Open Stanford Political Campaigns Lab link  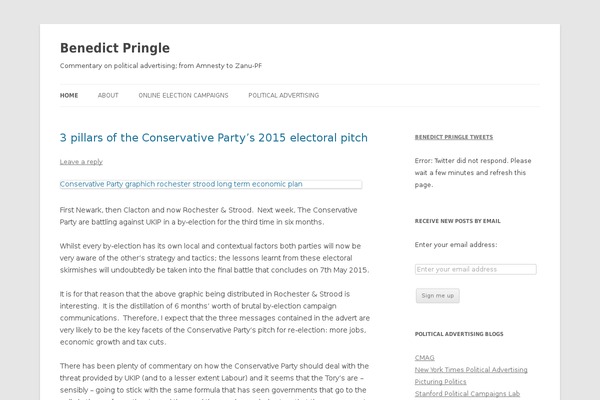(467, 393)
